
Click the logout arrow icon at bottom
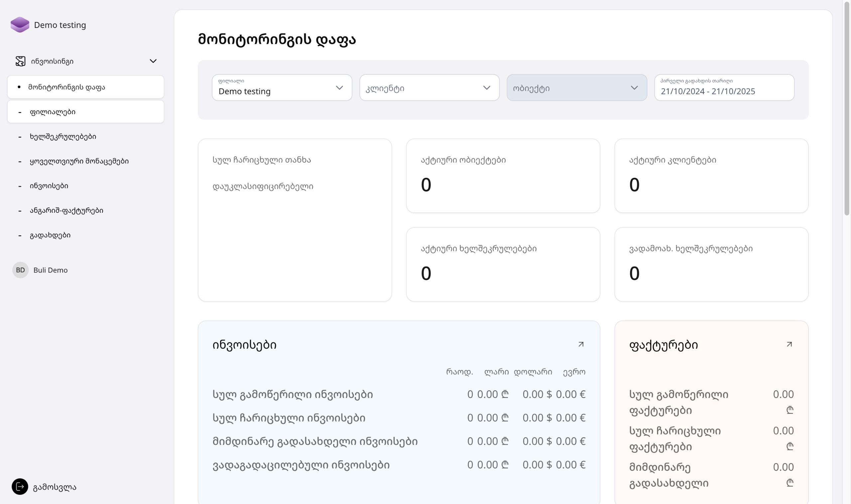(x=20, y=487)
